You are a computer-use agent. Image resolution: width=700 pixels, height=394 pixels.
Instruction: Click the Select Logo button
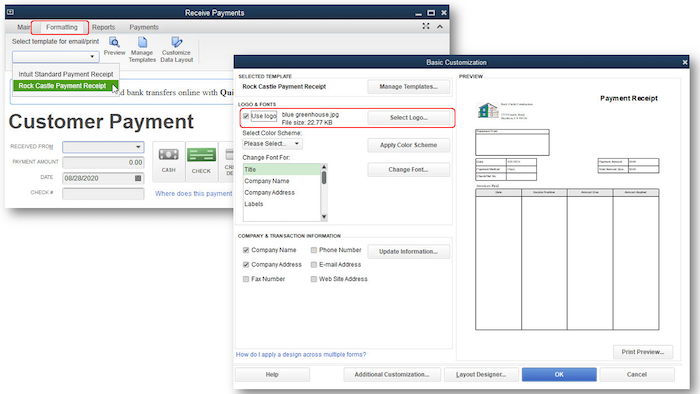point(408,117)
